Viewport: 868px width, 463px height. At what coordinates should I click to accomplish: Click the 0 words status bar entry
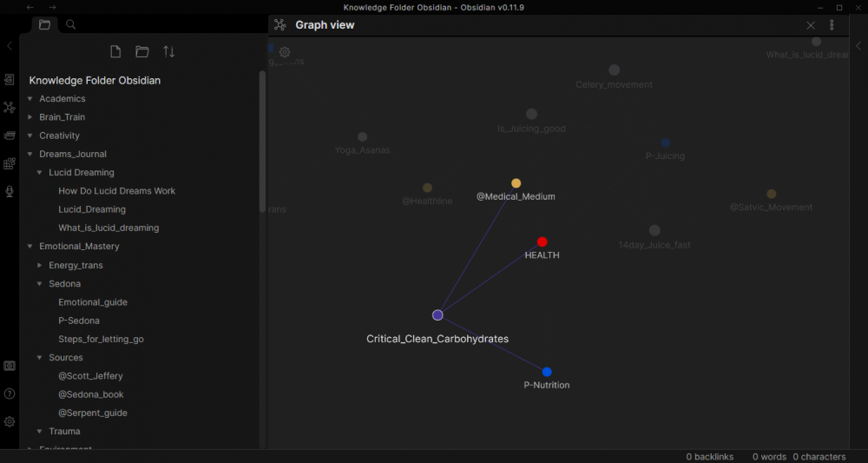coord(769,457)
